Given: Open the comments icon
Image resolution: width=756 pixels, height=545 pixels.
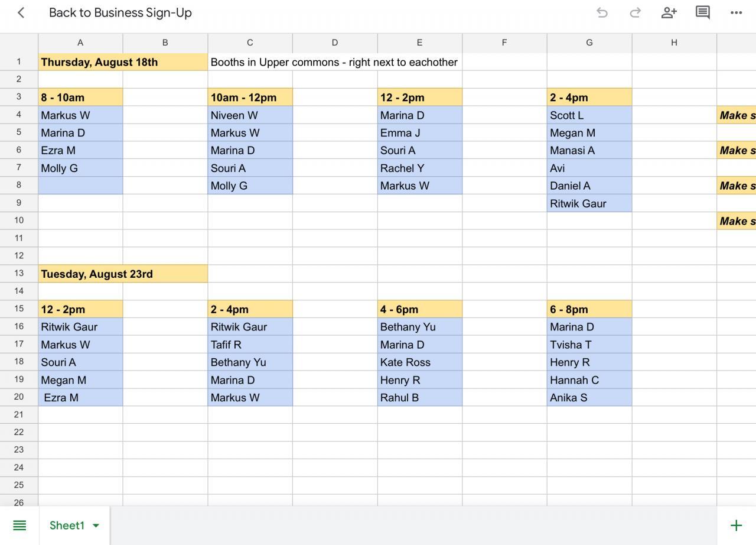Looking at the screenshot, I should [x=702, y=12].
